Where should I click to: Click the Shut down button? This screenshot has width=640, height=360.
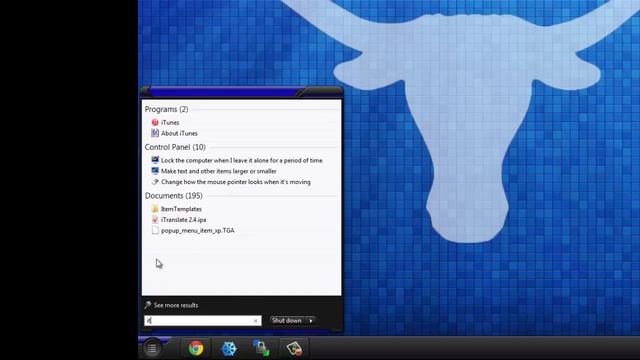pyautogui.click(x=287, y=321)
